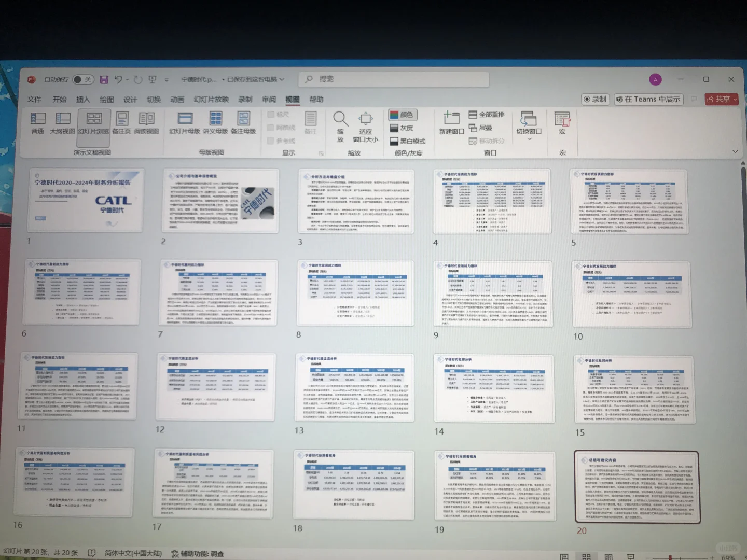This screenshot has height=560, width=747.
Task: Select slide 20 总结与建议内容 thumbnail
Action: [x=637, y=486]
